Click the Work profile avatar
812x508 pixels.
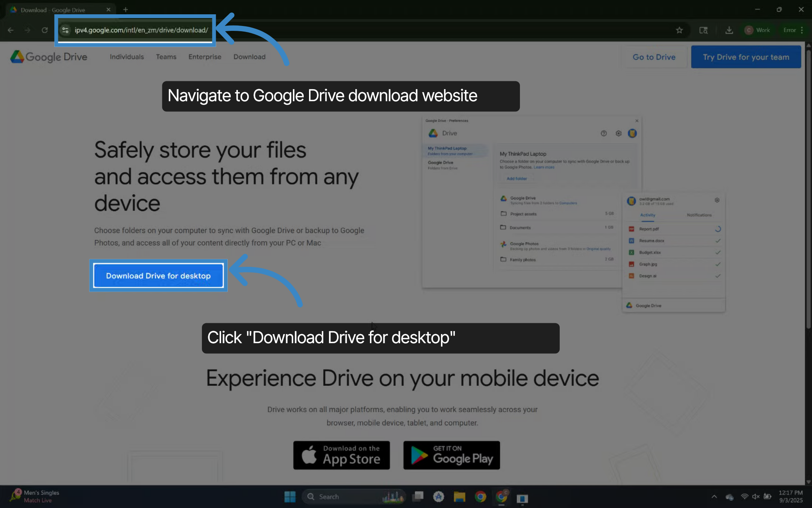pos(748,30)
